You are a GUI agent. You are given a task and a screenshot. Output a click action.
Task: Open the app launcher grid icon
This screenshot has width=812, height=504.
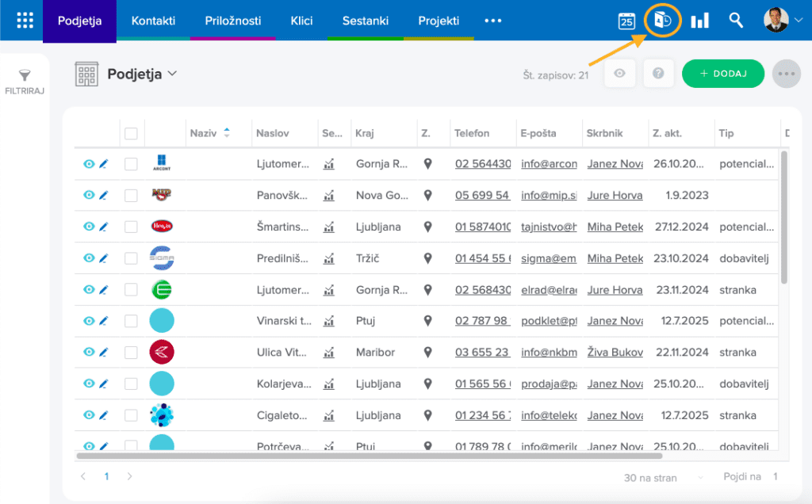point(25,21)
